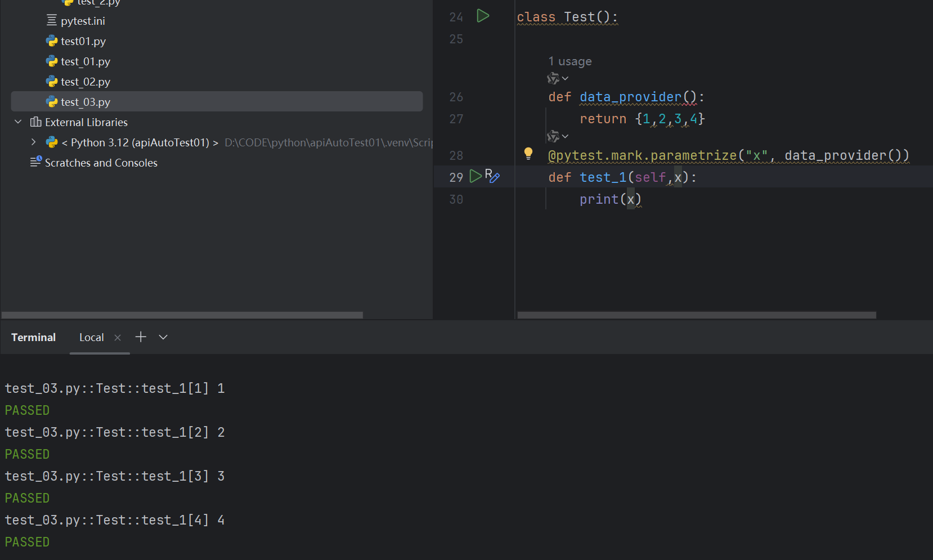Select test01.py in the project tree
Image resolution: width=933 pixels, height=560 pixels.
pyautogui.click(x=83, y=41)
